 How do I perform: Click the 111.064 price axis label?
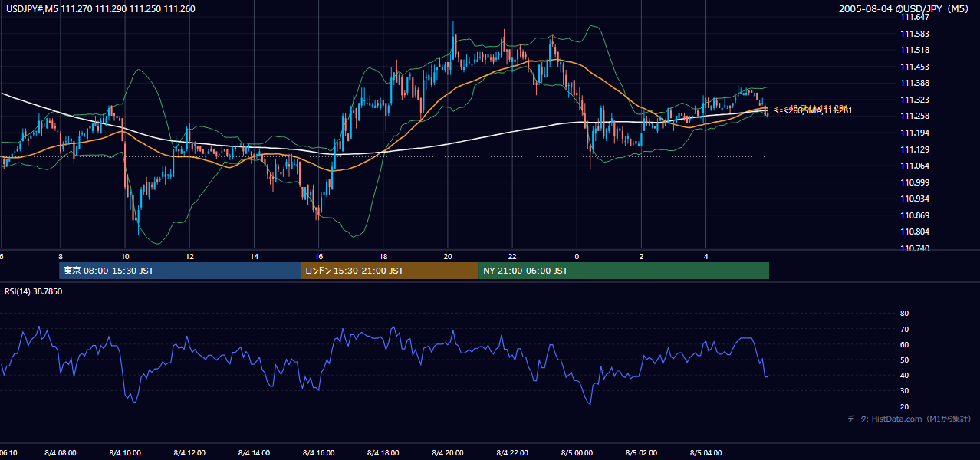tap(914, 166)
